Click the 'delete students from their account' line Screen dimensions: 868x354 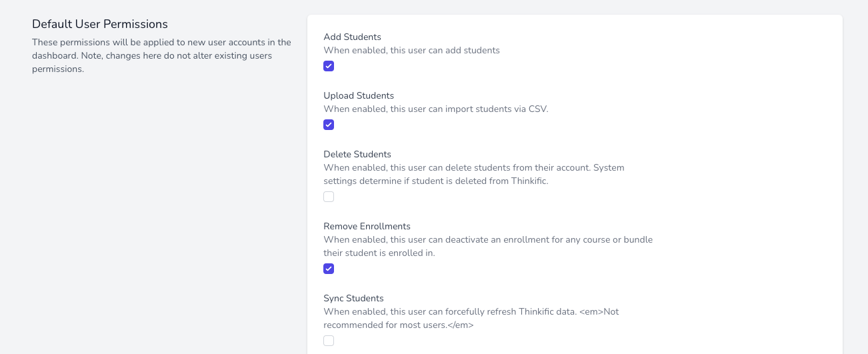pyautogui.click(x=473, y=167)
